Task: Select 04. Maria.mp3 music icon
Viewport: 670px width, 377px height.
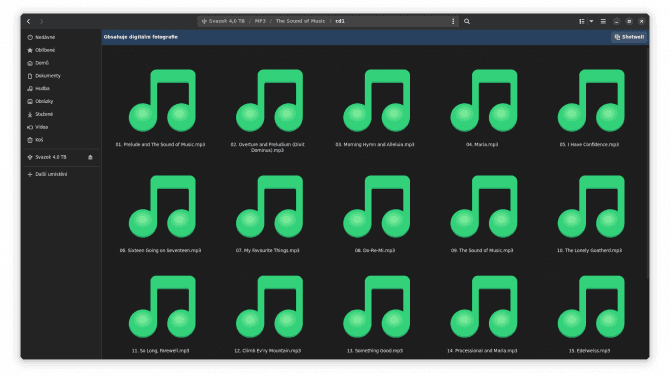Action: pos(484,101)
